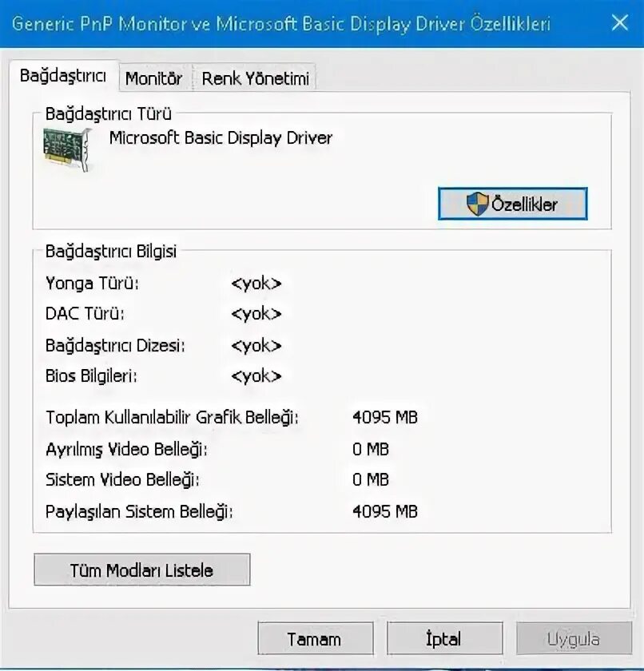644x671 pixels.
Task: Select the Ayrılmış Video Belleği label
Action: point(126,449)
